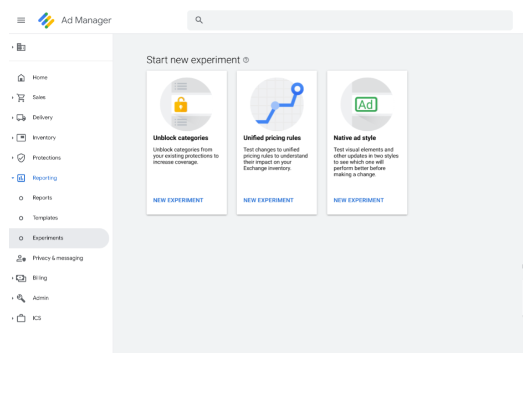Expand the ICS section arrow
Screen dimensions: 532x399
point(13,318)
